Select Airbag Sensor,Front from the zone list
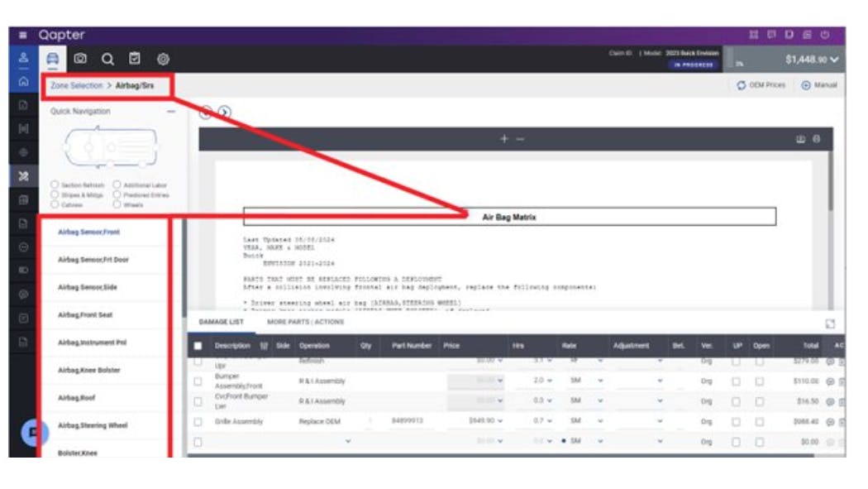Viewport: 868px width, 489px height. (91, 232)
